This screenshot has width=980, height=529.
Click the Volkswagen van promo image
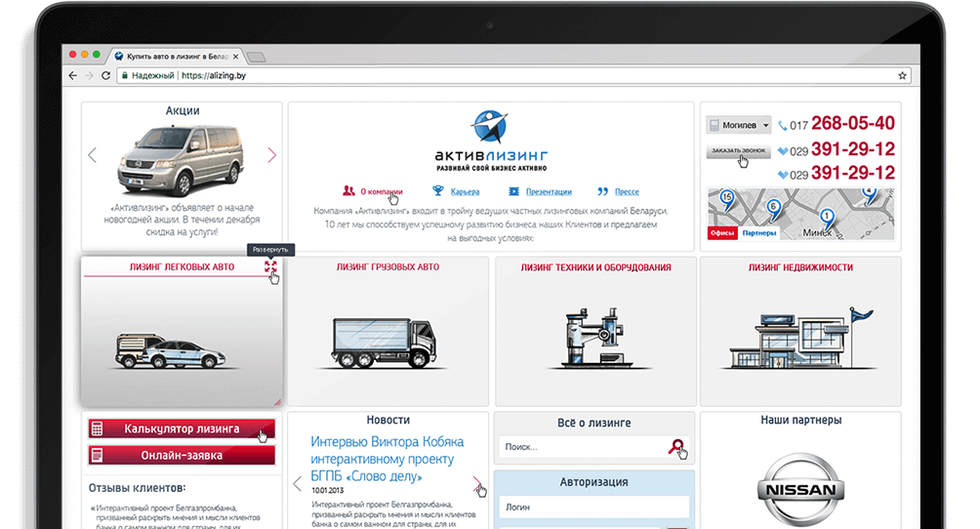coord(181,160)
